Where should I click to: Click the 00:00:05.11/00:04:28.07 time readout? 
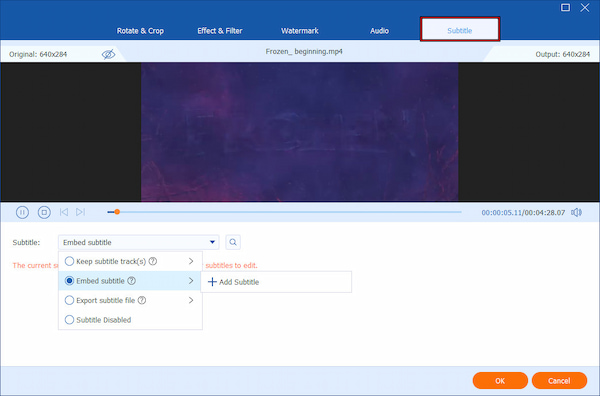[523, 213]
